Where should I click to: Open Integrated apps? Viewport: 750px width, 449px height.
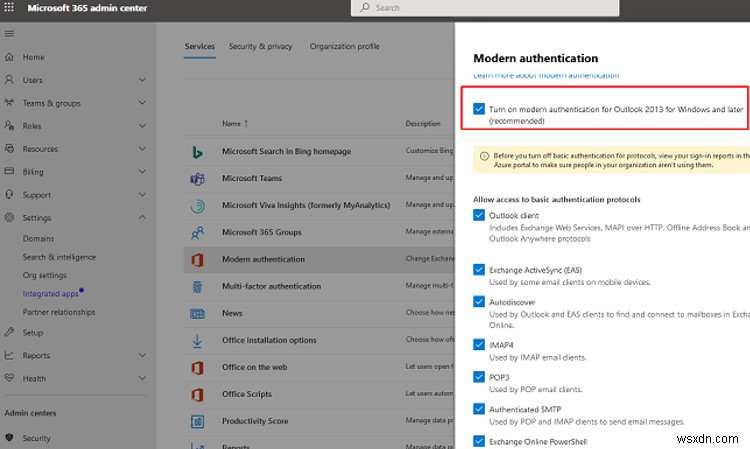click(x=50, y=294)
